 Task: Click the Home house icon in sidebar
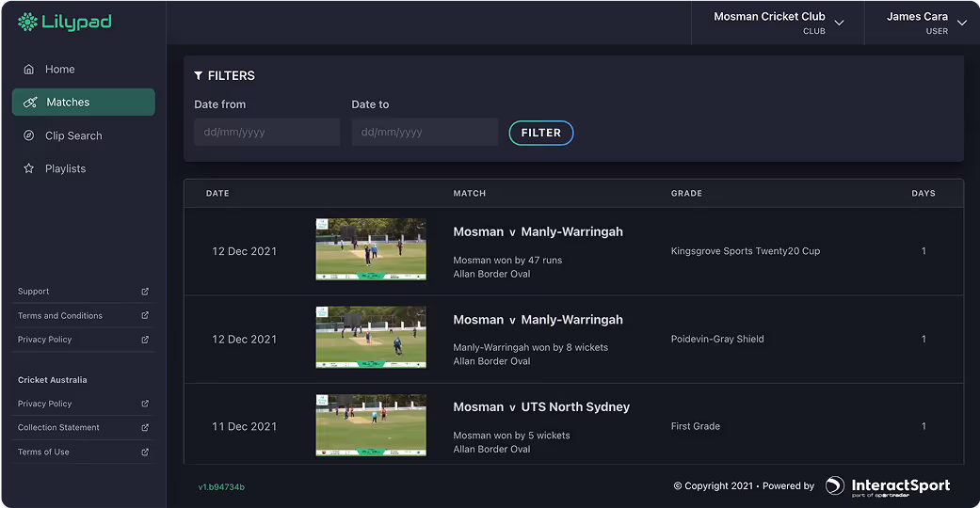click(x=29, y=70)
